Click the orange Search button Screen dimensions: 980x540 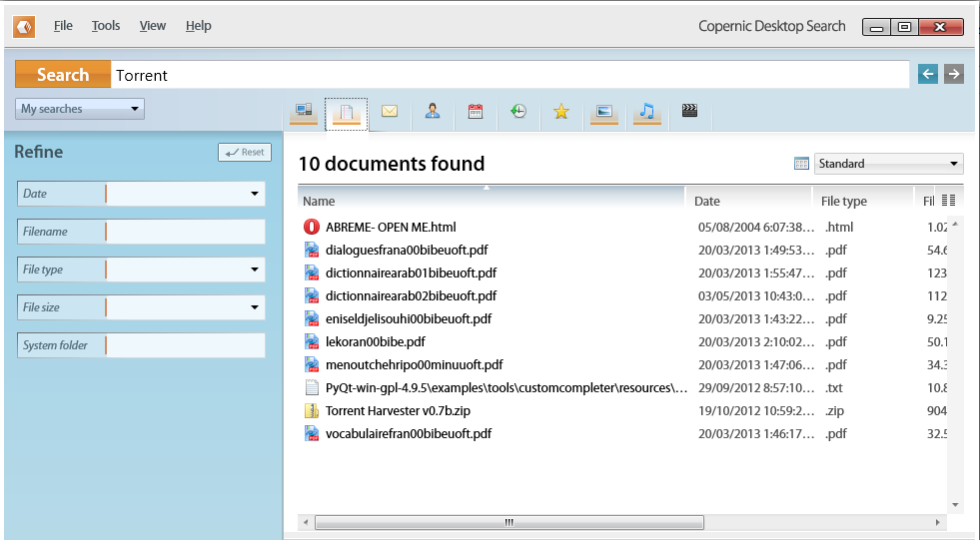[63, 74]
